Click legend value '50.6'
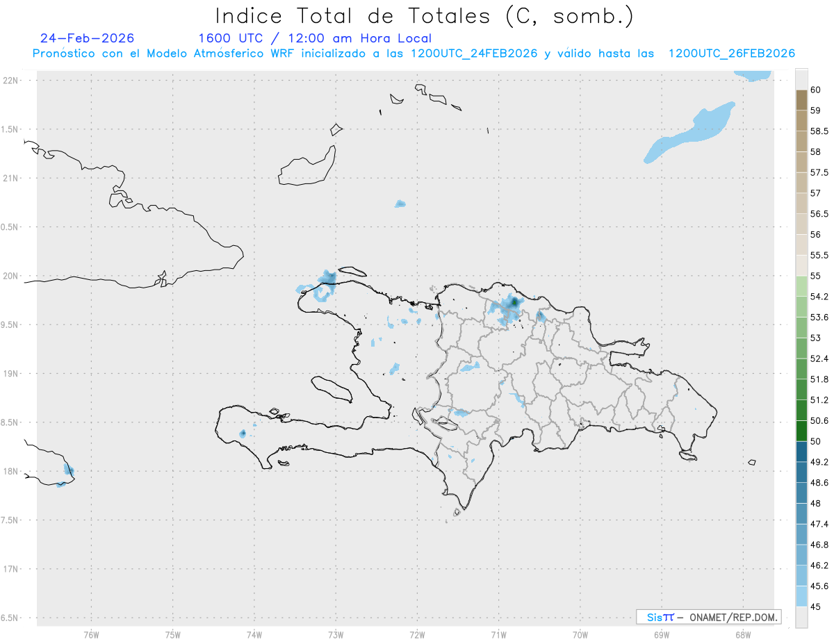The image size is (834, 644). click(819, 420)
